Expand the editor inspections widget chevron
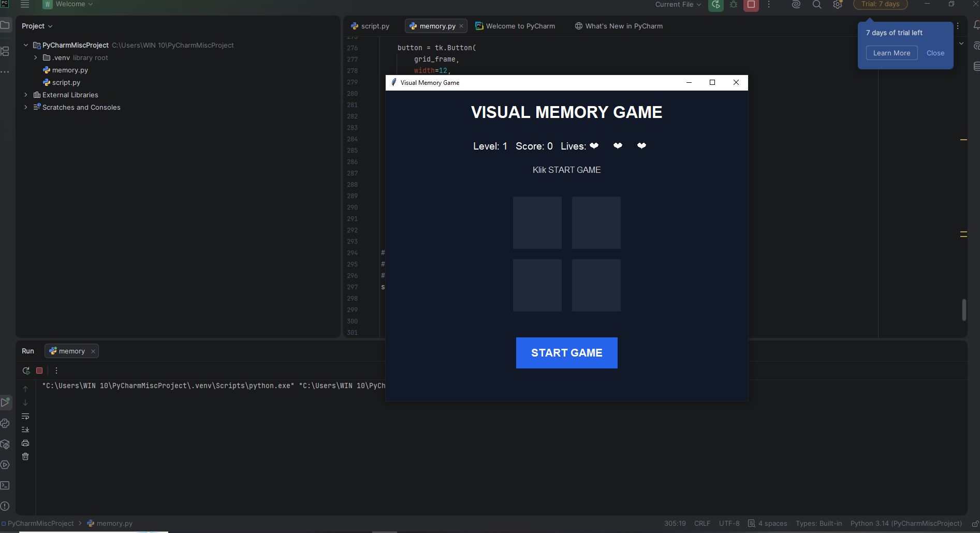The height and width of the screenshot is (533, 980). (961, 43)
